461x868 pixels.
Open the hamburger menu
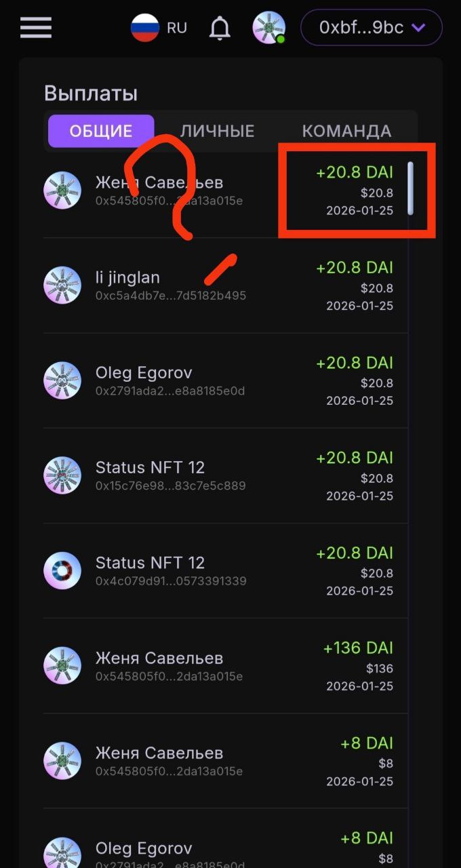pos(36,28)
